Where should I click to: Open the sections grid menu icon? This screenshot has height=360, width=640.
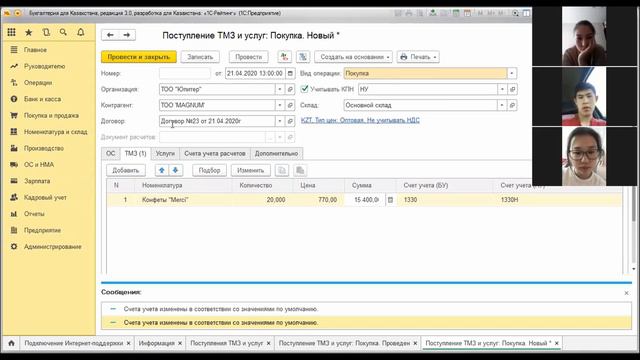point(11,32)
